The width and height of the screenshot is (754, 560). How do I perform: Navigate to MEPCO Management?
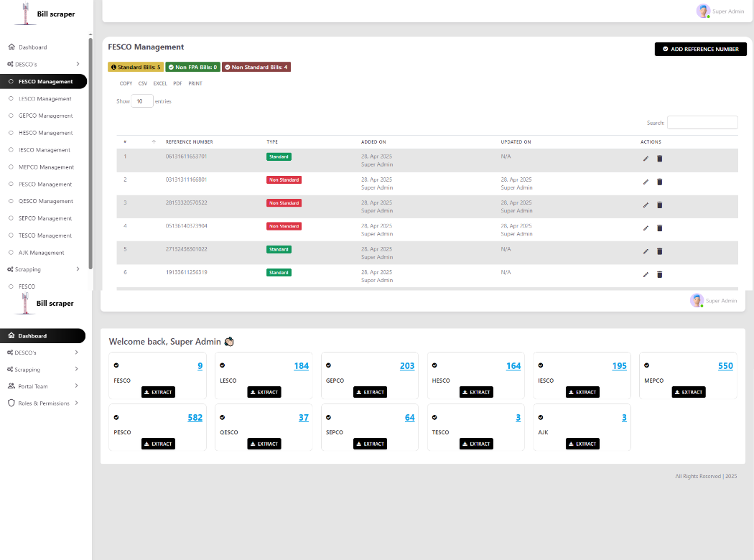46,167
